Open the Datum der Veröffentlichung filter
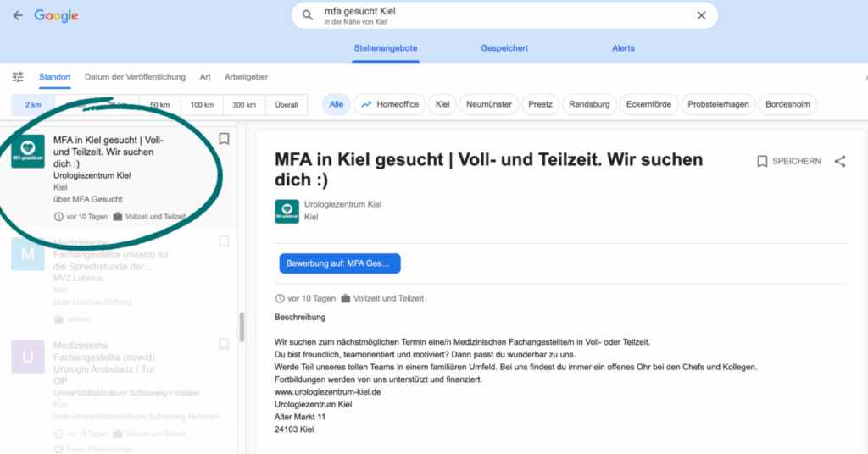Viewport: 868px width, 454px height. tap(135, 77)
